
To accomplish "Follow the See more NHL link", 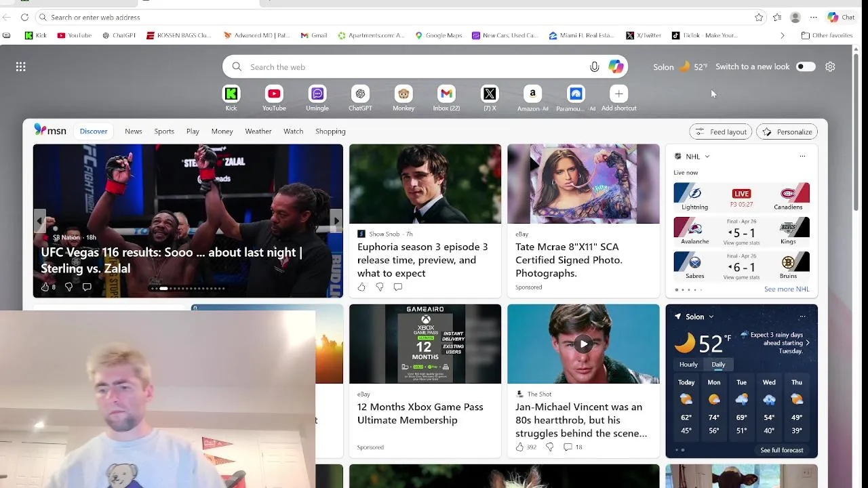I will point(787,289).
